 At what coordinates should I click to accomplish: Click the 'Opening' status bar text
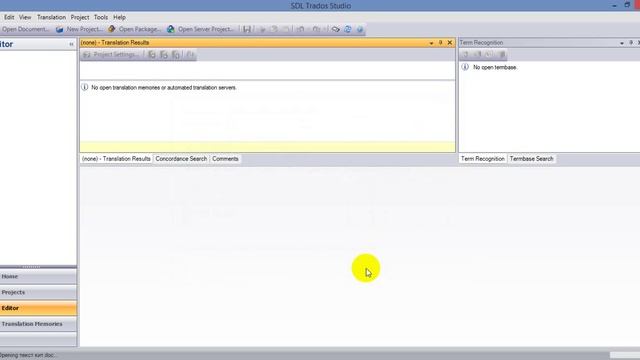click(x=27, y=355)
